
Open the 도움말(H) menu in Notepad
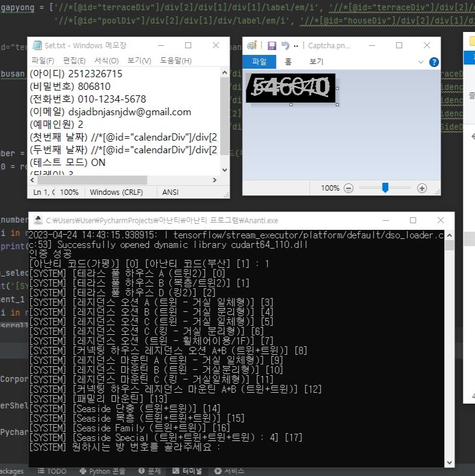175,61
